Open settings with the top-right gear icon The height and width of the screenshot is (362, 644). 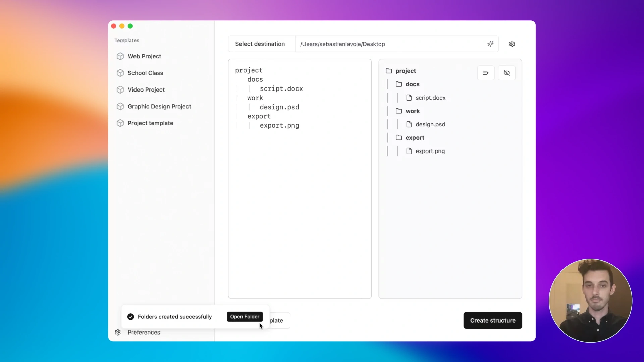point(512,44)
